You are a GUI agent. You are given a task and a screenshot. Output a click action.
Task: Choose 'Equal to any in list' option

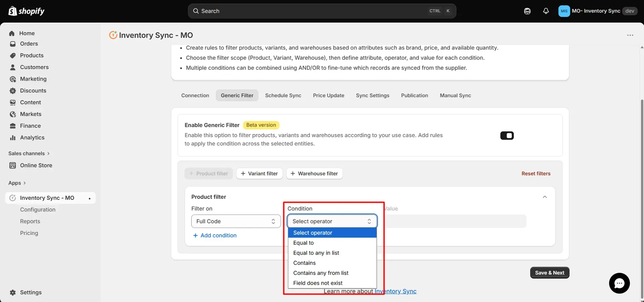(x=332, y=253)
